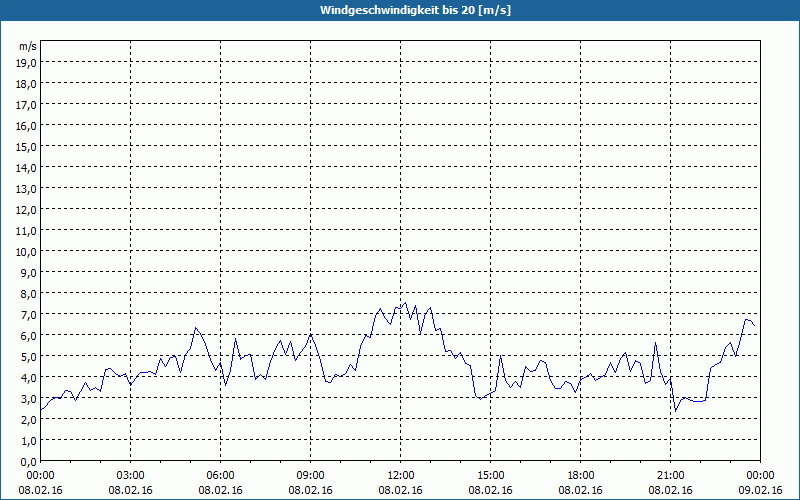Click the '09:00' time axis label
The width and height of the screenshot is (800, 500).
311,476
